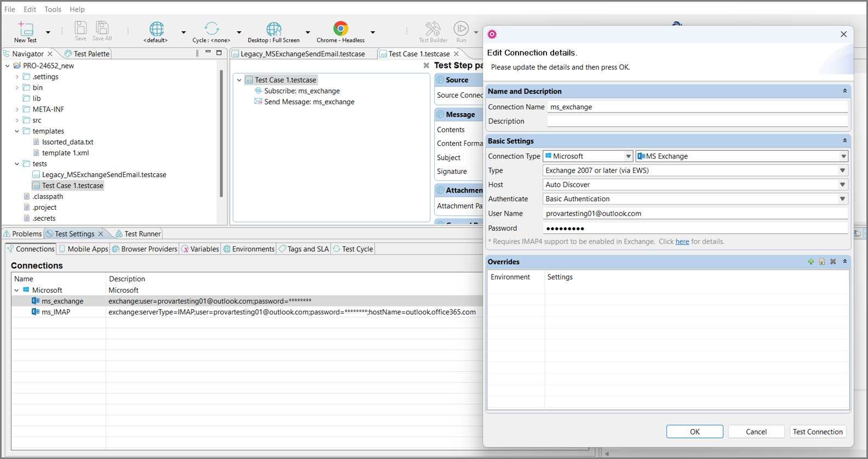Click Cancel in Edit Connection dialog

(756, 432)
